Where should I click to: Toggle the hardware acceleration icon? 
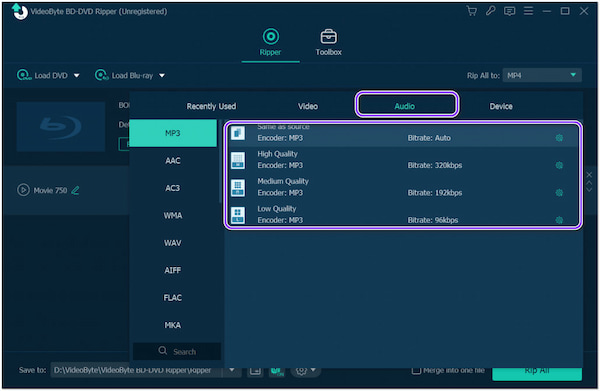277,370
